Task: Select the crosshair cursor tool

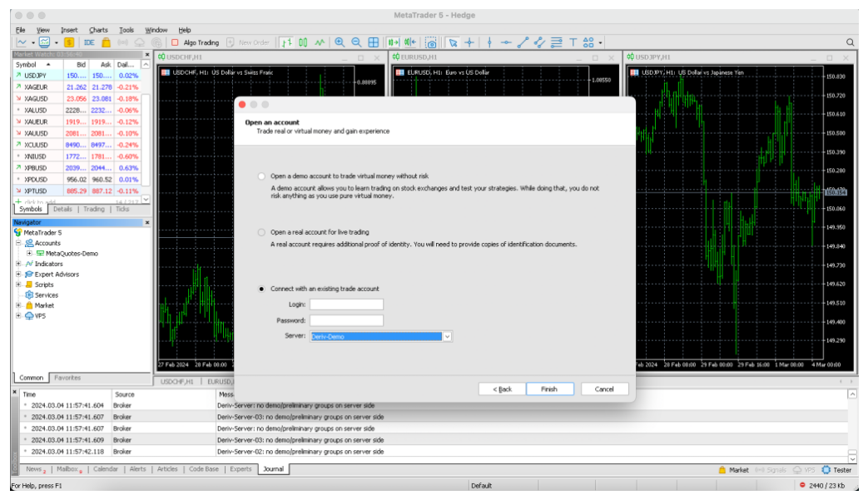Action: pos(469,42)
